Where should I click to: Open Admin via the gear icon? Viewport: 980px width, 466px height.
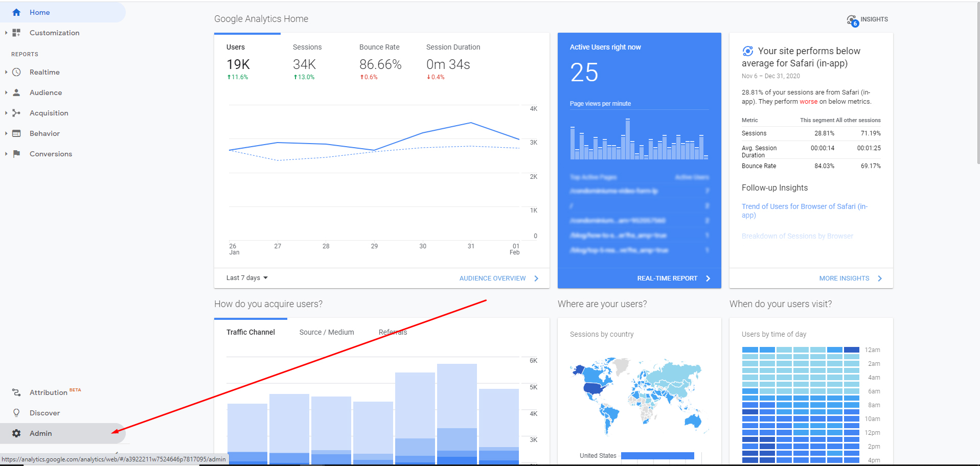16,433
